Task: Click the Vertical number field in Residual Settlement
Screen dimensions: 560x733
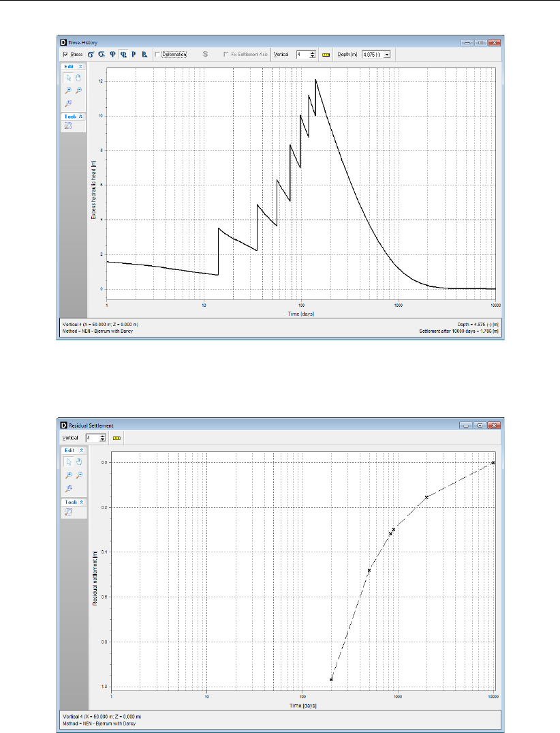Action: point(93,438)
